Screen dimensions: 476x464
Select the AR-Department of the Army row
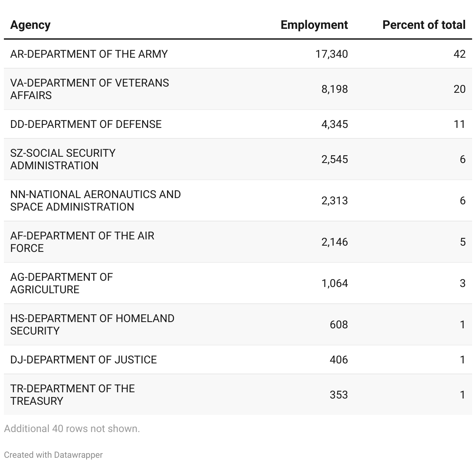[x=89, y=54]
